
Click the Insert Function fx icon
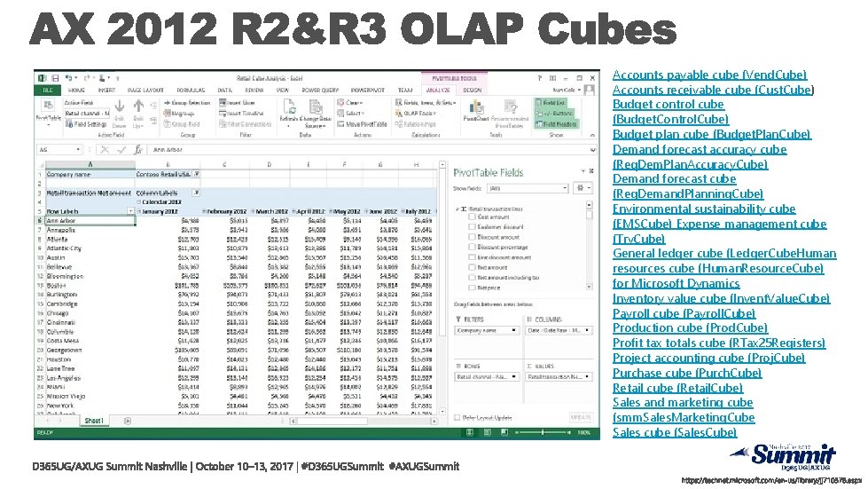138,149
